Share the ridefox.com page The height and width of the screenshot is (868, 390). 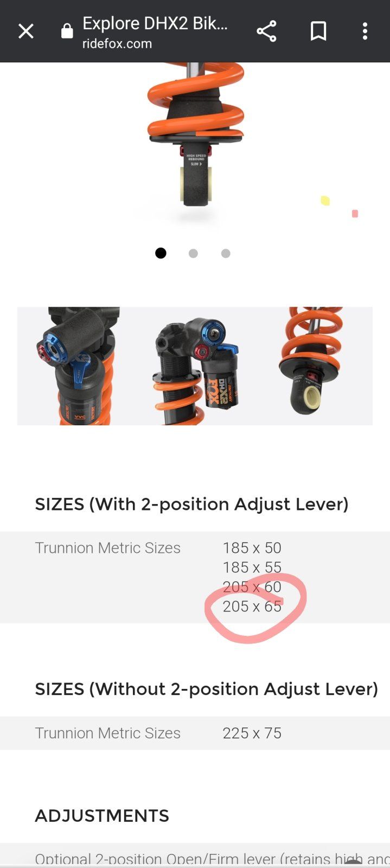tap(266, 31)
